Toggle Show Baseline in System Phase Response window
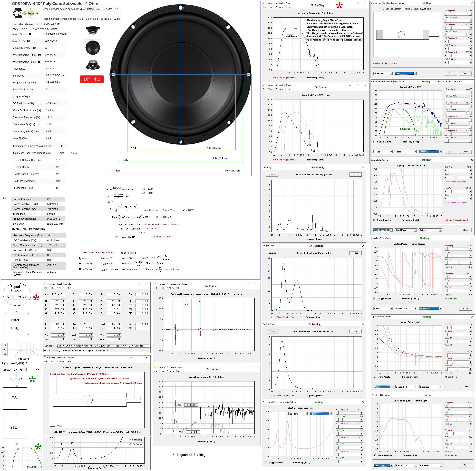 374,299
